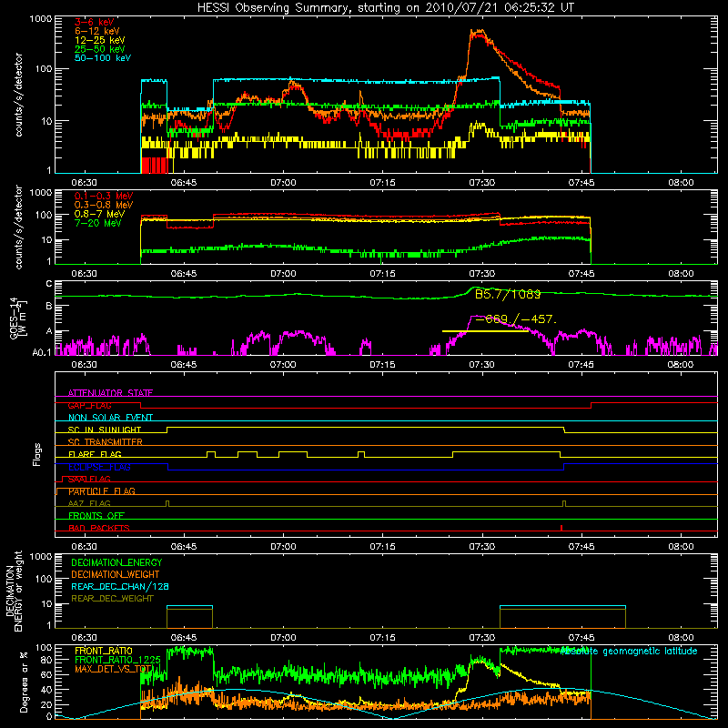Select the AAZ_FLAG label
The height and width of the screenshot is (728, 728).
[x=89, y=503]
